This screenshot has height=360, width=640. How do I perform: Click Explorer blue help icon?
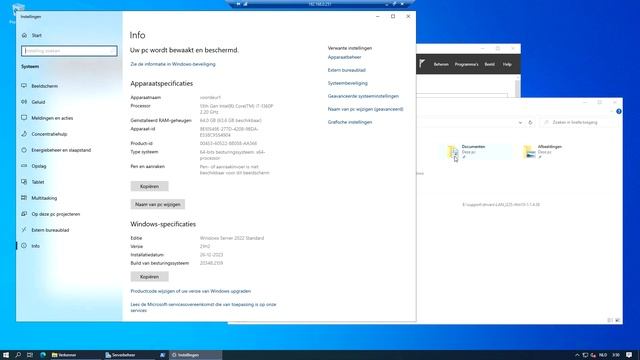click(619, 111)
